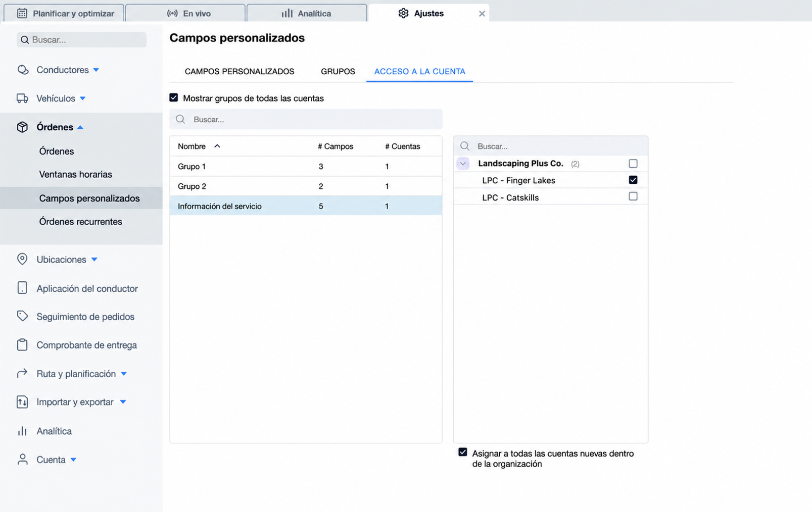Switch to Planificar y optimizar tab
The width and height of the screenshot is (812, 512).
click(64, 13)
